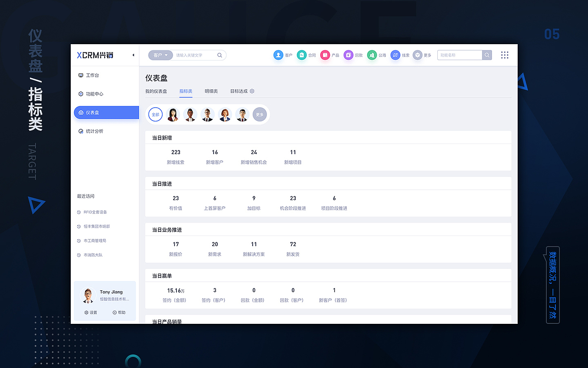Open recent item RFID全套设备
The height and width of the screenshot is (368, 588).
coord(92,212)
